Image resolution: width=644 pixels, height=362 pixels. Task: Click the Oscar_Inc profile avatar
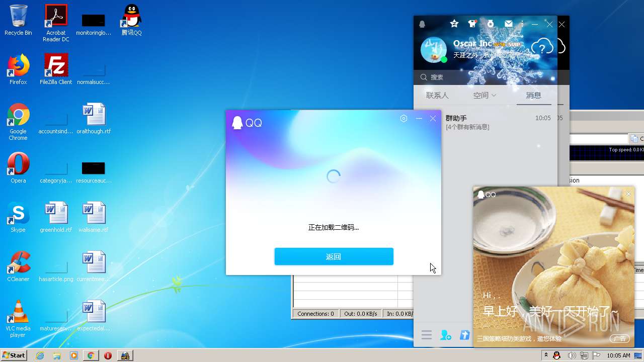coord(433,50)
